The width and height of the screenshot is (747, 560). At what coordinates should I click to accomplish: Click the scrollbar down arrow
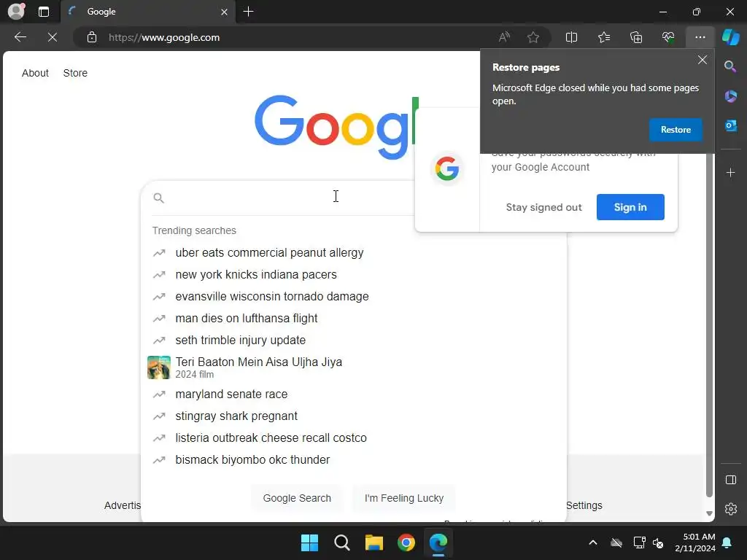[x=709, y=513]
